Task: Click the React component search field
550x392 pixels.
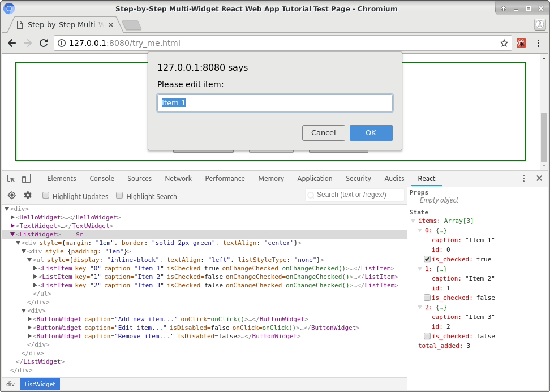Action: 355,195
